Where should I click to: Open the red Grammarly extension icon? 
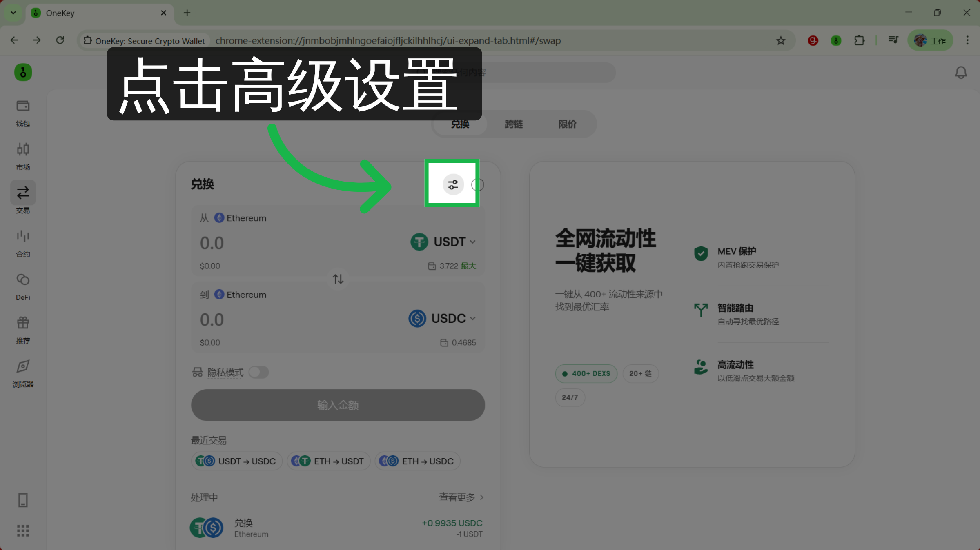[813, 40]
